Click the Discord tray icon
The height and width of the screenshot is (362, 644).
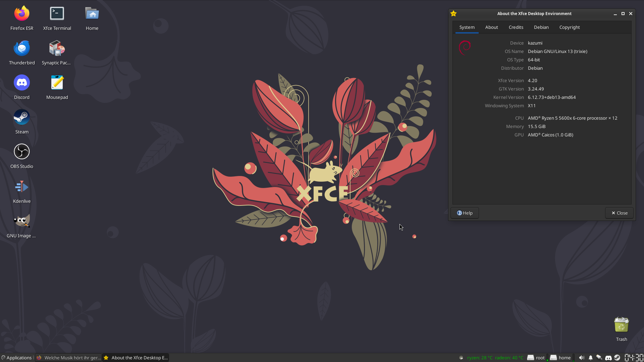tap(608, 358)
